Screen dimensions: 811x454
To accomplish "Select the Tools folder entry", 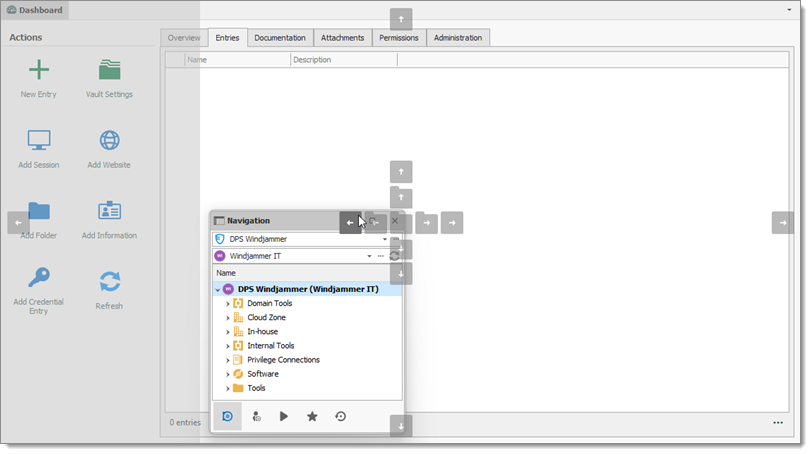I will point(256,388).
